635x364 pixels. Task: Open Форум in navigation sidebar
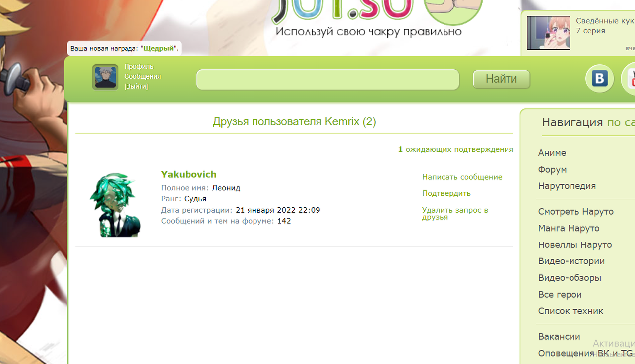pyautogui.click(x=553, y=170)
